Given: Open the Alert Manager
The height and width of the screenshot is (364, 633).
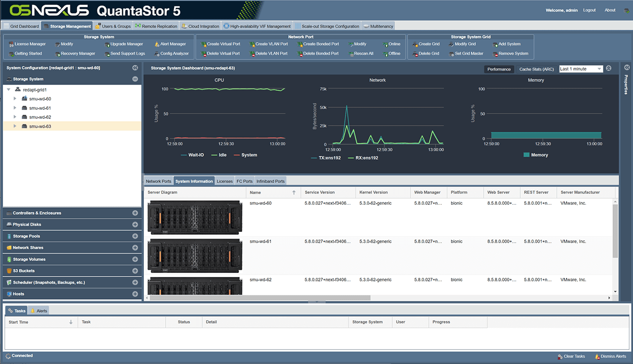Looking at the screenshot, I should (x=170, y=44).
